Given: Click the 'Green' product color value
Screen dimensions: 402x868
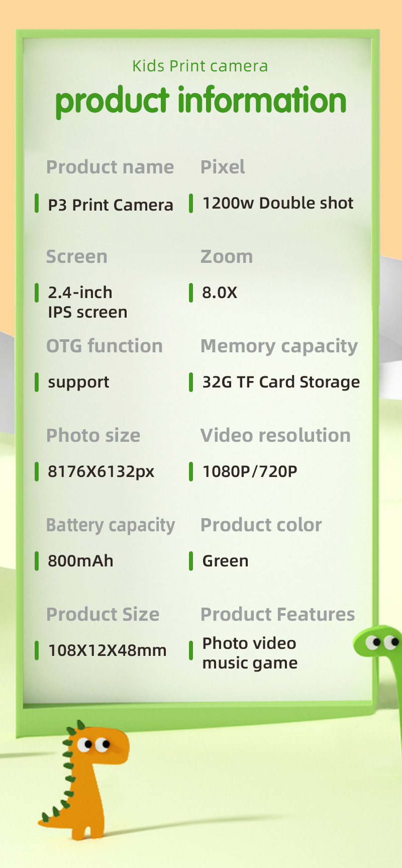Looking at the screenshot, I should point(225,561).
